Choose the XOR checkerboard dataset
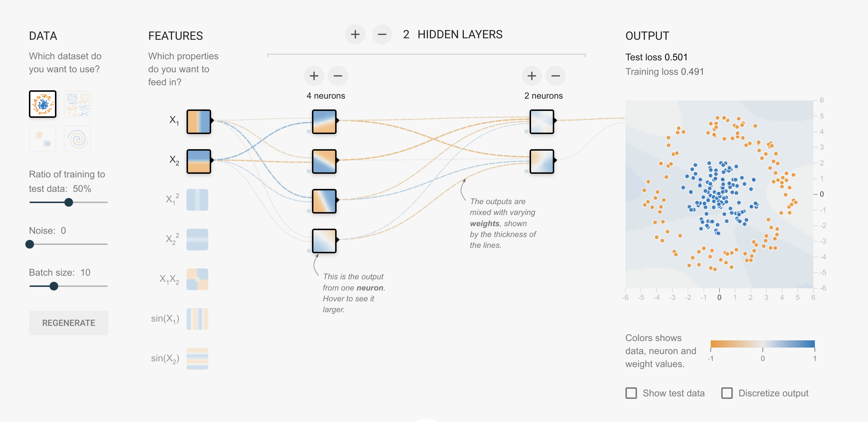868x422 pixels. click(x=77, y=104)
